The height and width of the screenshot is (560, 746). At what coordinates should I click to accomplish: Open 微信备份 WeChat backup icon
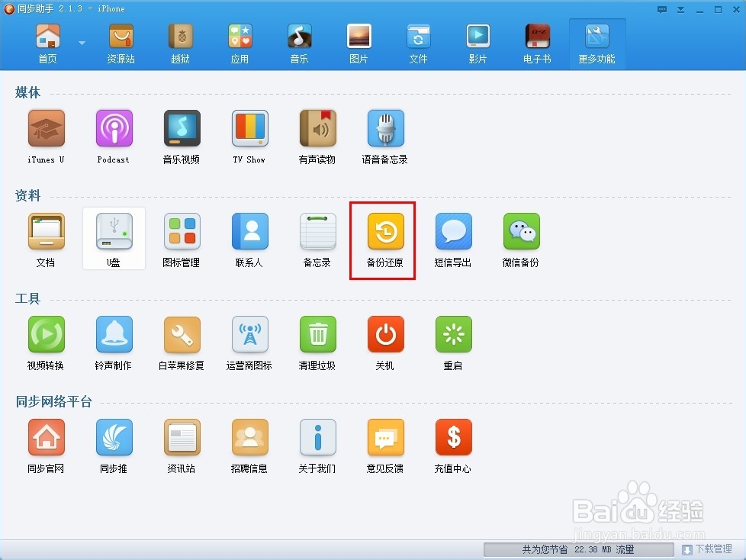coord(522,231)
